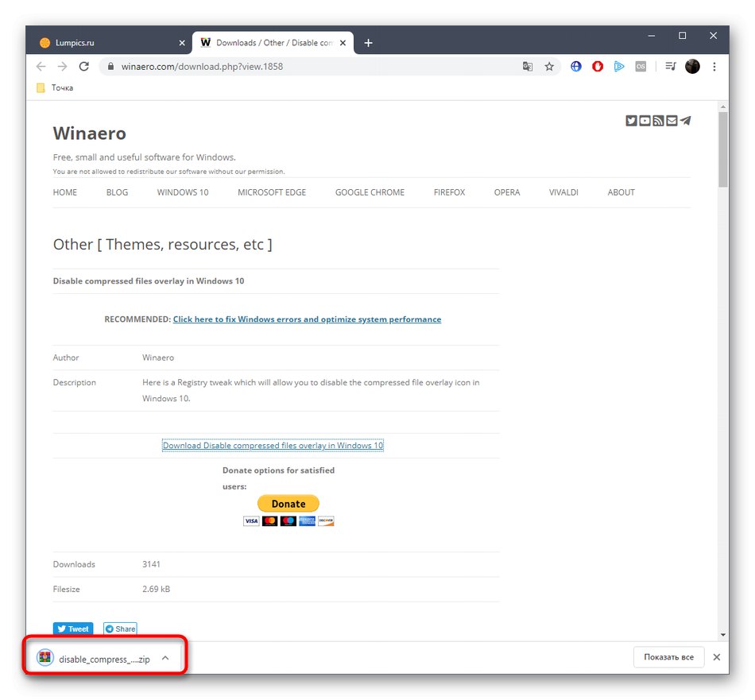Reload the page with the refresh icon

(x=83, y=67)
